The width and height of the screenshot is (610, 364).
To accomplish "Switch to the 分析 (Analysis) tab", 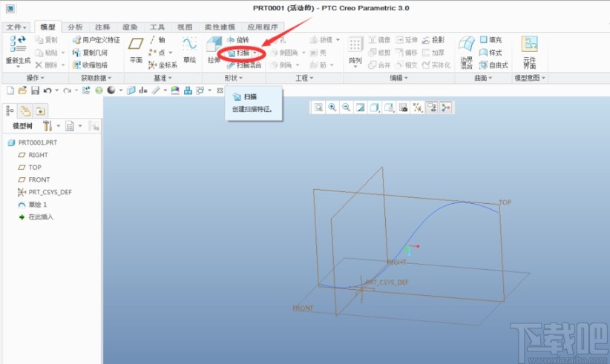I will pyautogui.click(x=75, y=27).
